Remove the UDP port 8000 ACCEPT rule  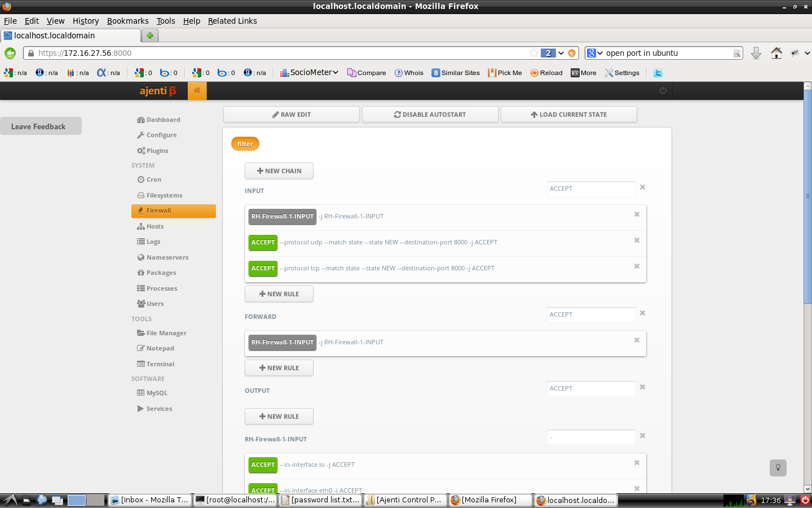click(637, 240)
